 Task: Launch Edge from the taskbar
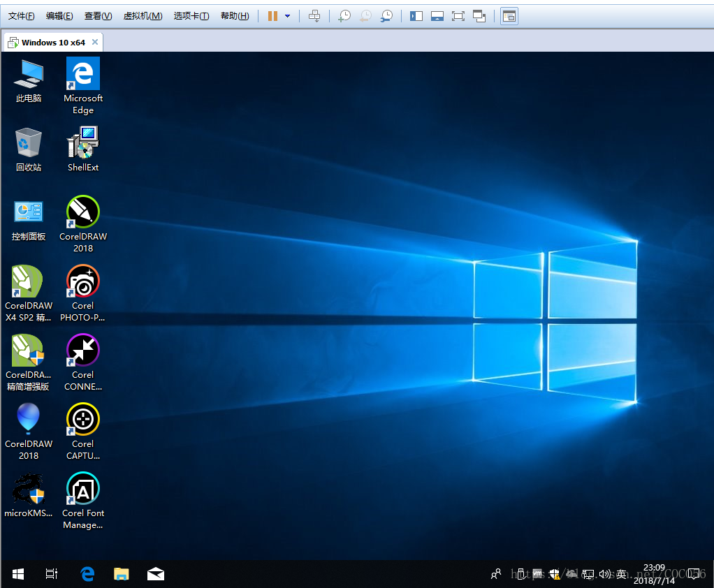[x=87, y=574]
